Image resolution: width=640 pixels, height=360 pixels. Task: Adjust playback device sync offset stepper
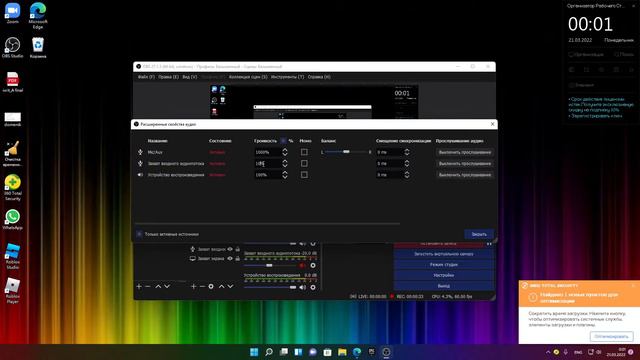coord(407,175)
